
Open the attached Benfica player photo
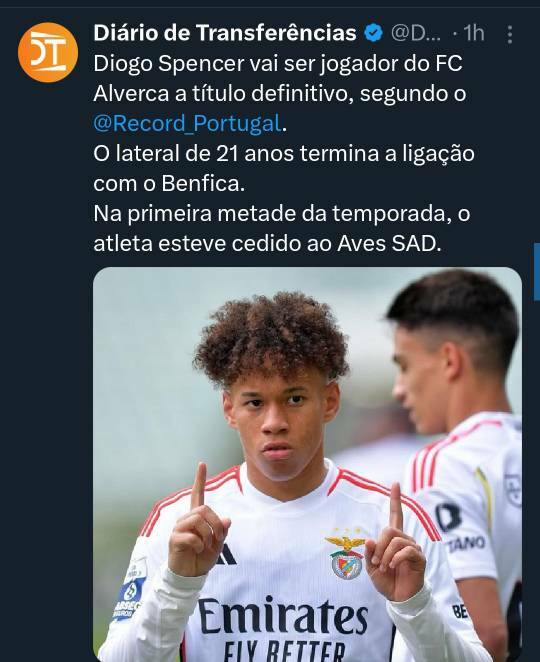point(307,464)
